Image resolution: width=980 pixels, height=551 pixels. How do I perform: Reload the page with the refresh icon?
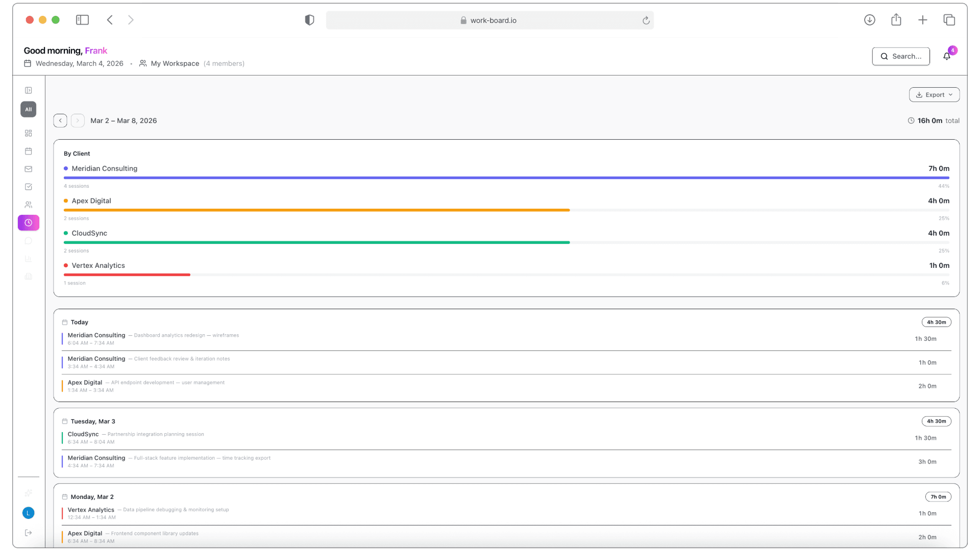coord(646,20)
